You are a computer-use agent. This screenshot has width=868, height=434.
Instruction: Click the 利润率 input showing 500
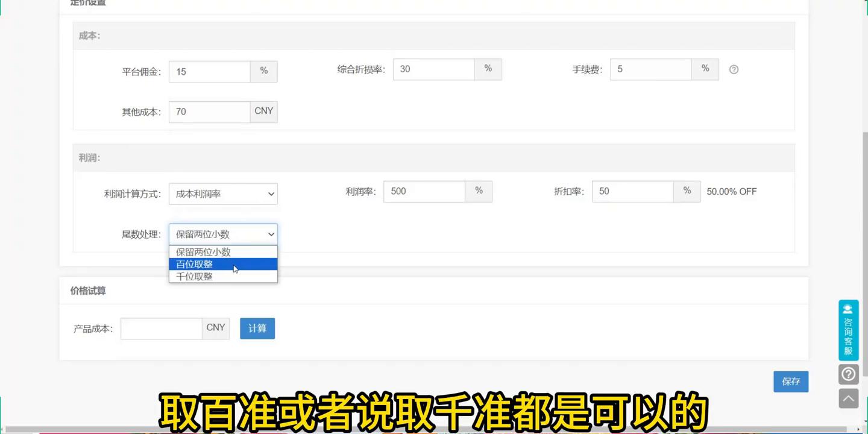pos(424,191)
